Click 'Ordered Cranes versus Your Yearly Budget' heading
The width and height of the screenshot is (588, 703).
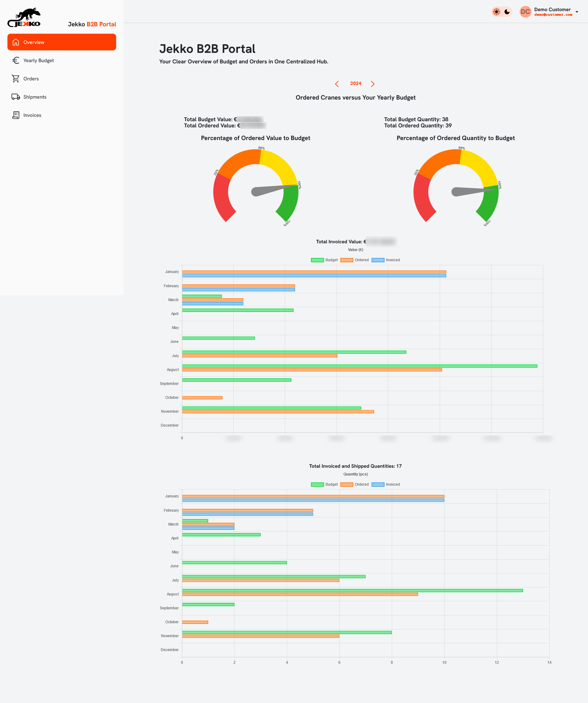[x=355, y=97]
